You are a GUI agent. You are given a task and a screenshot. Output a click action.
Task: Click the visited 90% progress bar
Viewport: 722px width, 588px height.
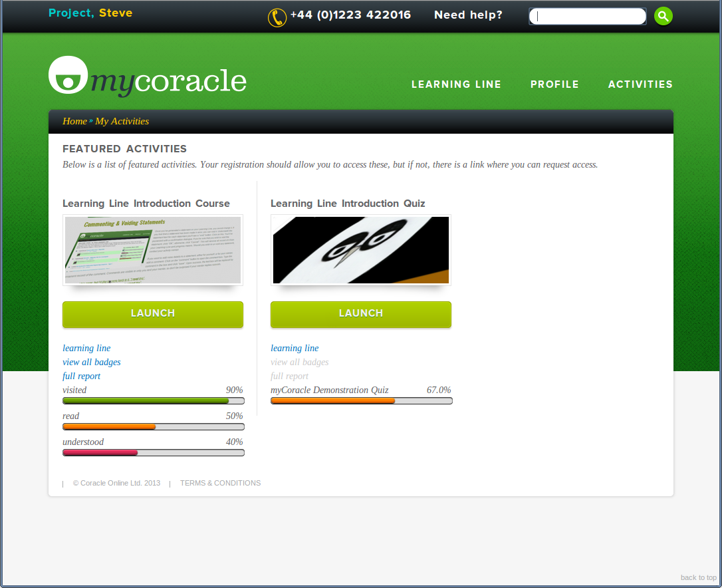coord(154,401)
